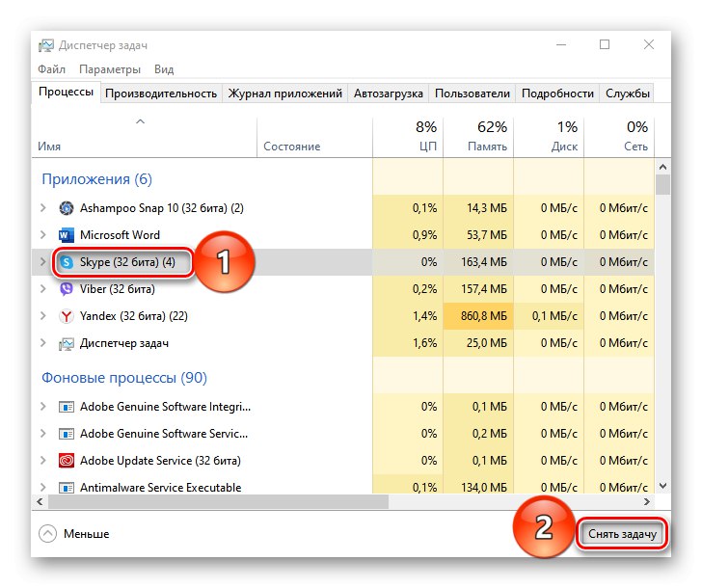
Task: Expand Adobe Update Service row
Action: [43, 460]
